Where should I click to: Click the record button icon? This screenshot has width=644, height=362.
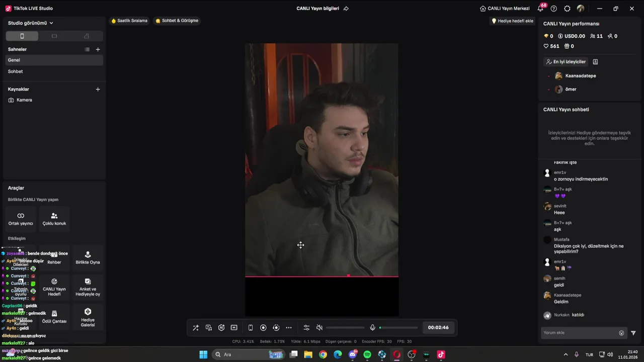pyautogui.click(x=263, y=328)
